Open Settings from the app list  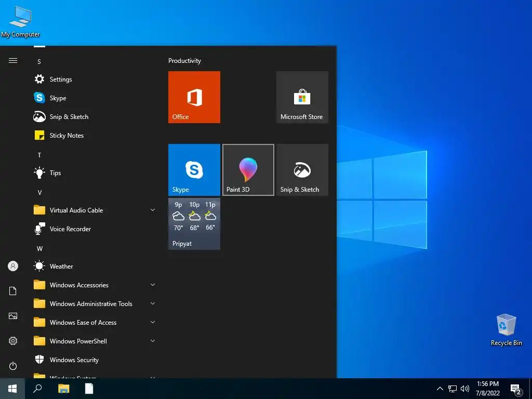[x=95, y=79]
